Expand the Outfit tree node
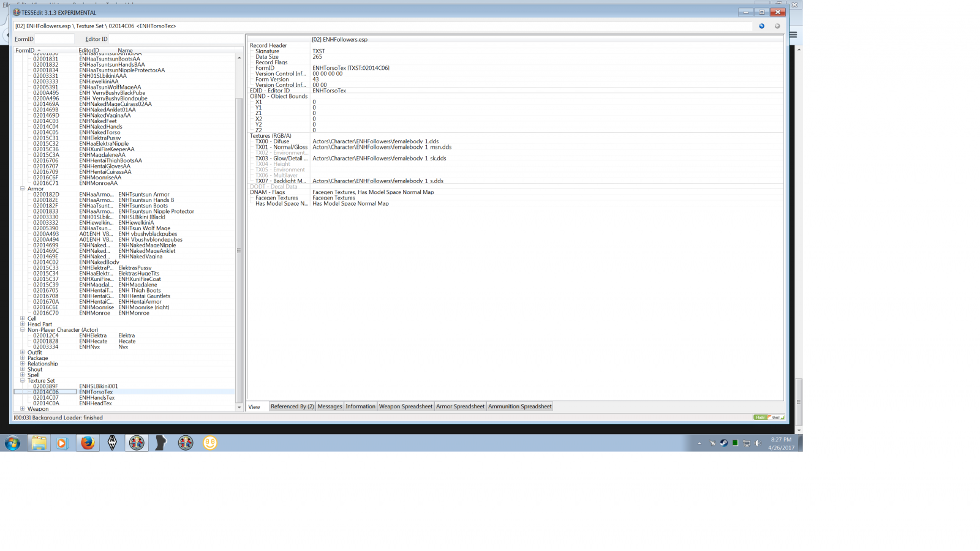The width and height of the screenshot is (980, 551). (x=23, y=352)
